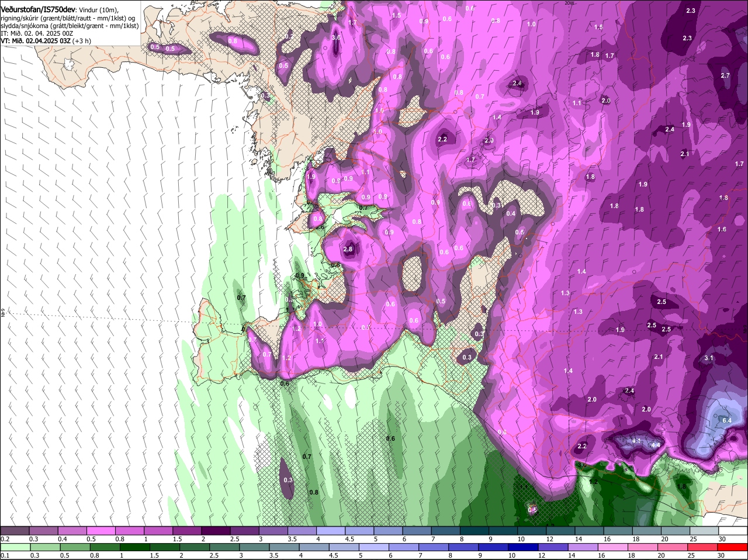This screenshot has width=748, height=560.
Task: Click the upper legend white swatch at 30
Action: click(x=733, y=530)
